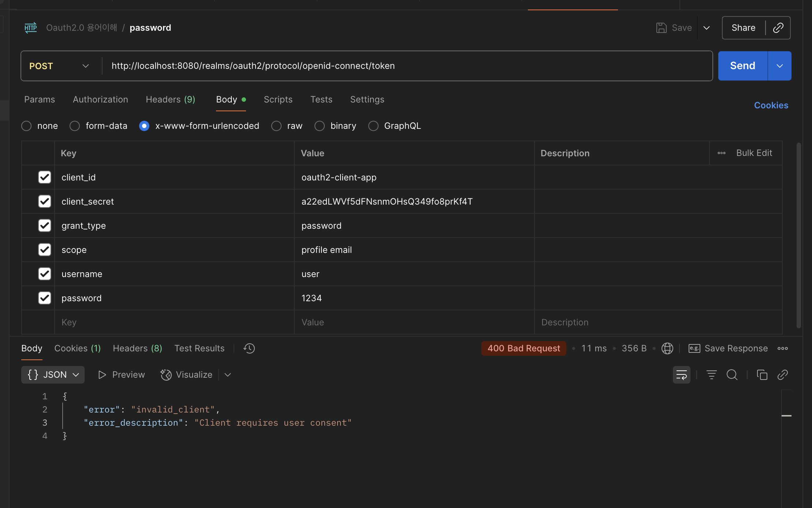Open the response more options ellipsis
Screen dimensions: 812x508
(783, 348)
